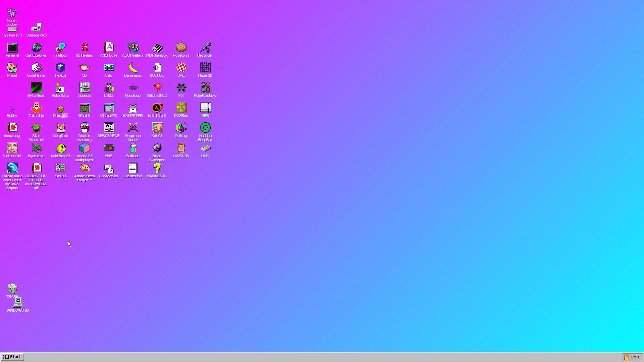Image resolution: width=644 pixels, height=362 pixels.
Task: Open the Bananamp music player icon
Action: (x=133, y=68)
